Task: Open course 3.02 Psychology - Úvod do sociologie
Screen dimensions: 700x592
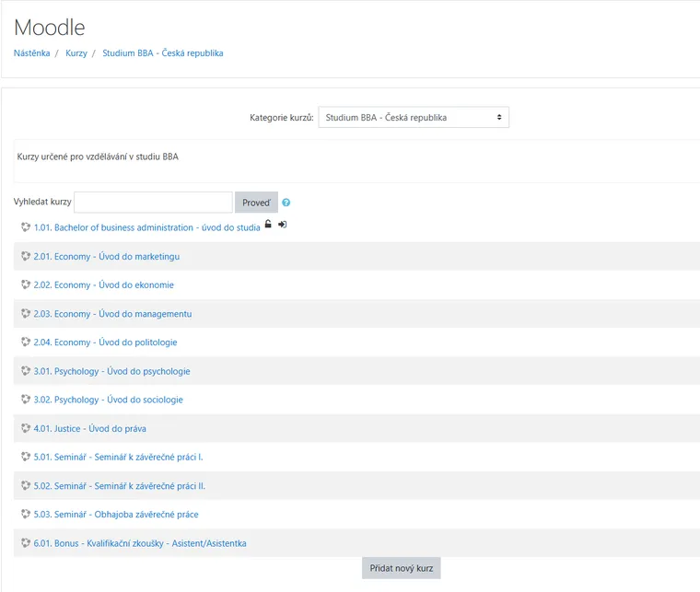Action: click(109, 400)
